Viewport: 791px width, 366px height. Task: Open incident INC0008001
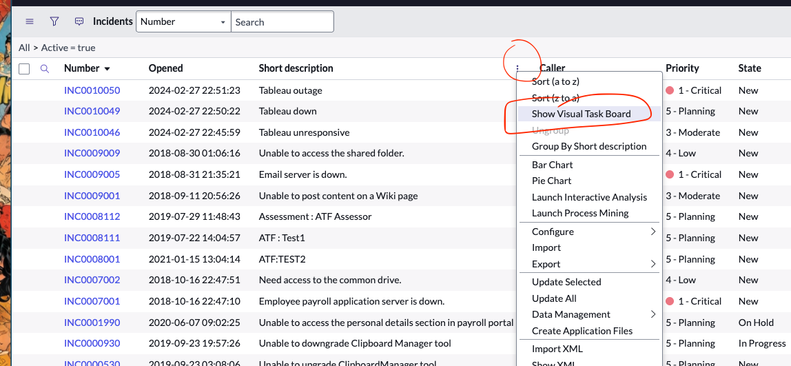pos(92,260)
